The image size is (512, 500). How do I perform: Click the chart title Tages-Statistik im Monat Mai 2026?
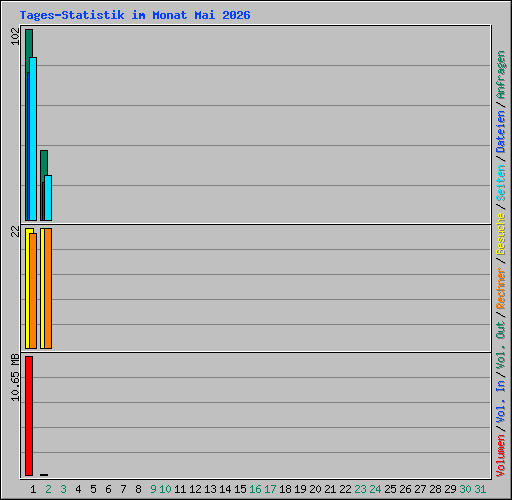click(x=135, y=15)
